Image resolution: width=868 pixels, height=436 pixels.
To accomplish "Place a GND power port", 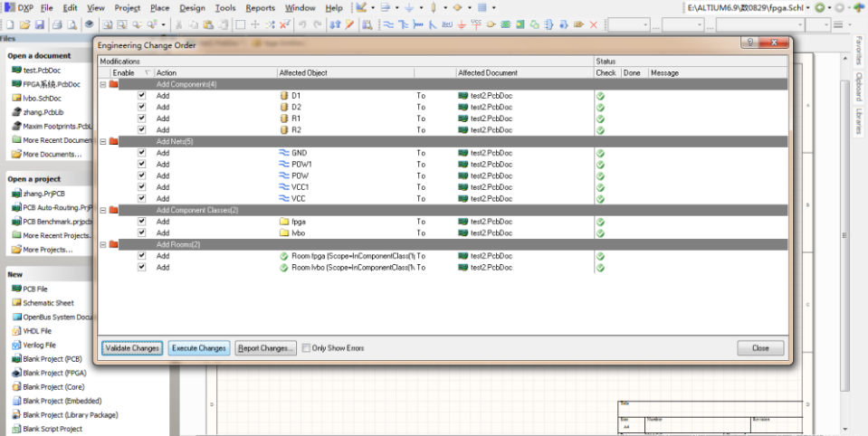I will tap(461, 25).
